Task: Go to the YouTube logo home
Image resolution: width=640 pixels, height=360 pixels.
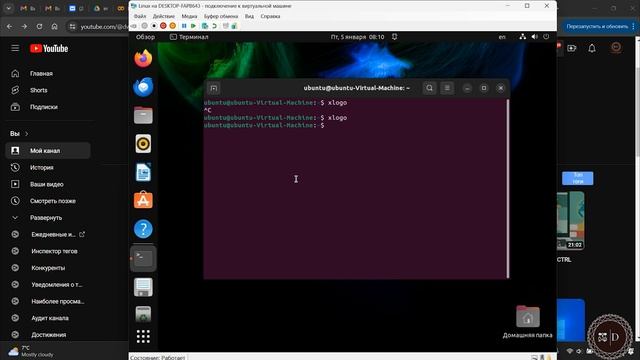Action: [x=49, y=49]
